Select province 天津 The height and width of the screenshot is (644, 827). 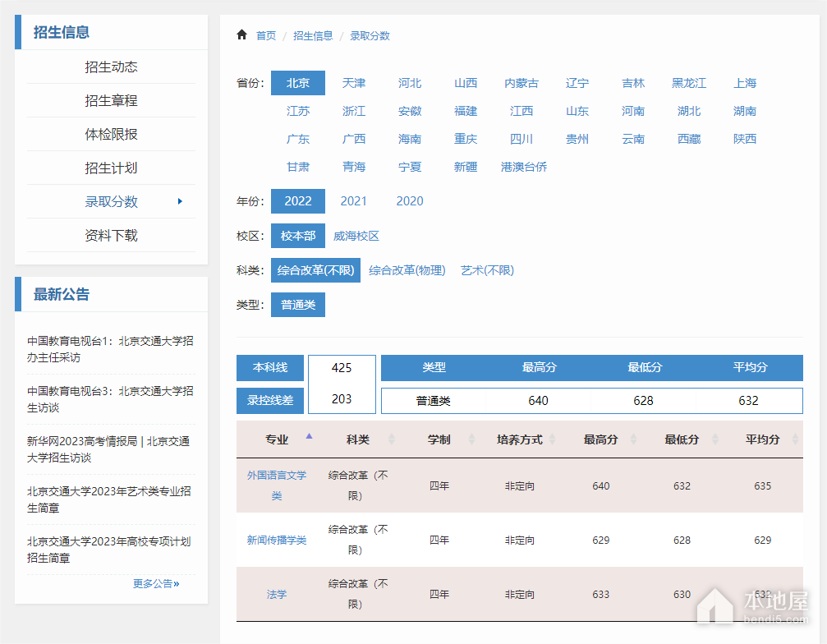click(x=354, y=83)
